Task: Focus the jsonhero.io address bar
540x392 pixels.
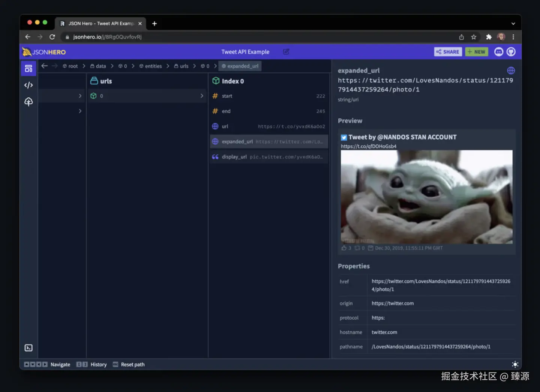Action: tap(259, 37)
